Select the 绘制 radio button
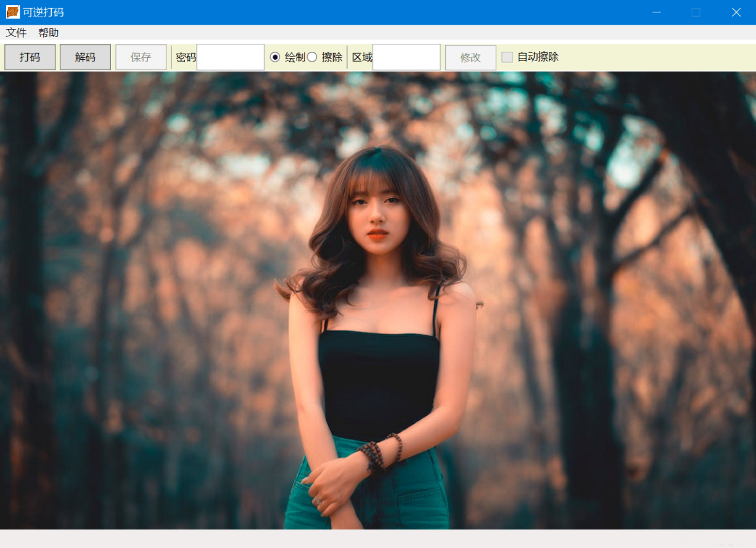The height and width of the screenshot is (548, 756). coord(275,57)
